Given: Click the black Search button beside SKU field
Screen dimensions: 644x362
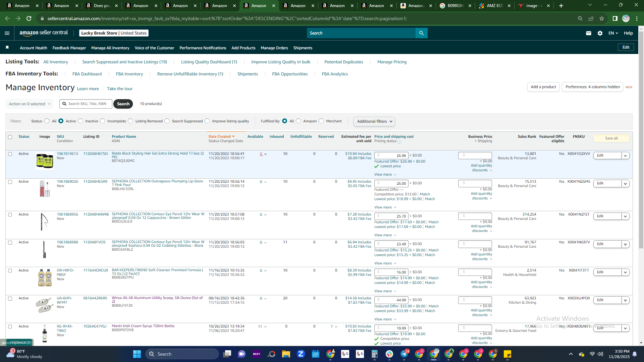Looking at the screenshot, I should (123, 104).
